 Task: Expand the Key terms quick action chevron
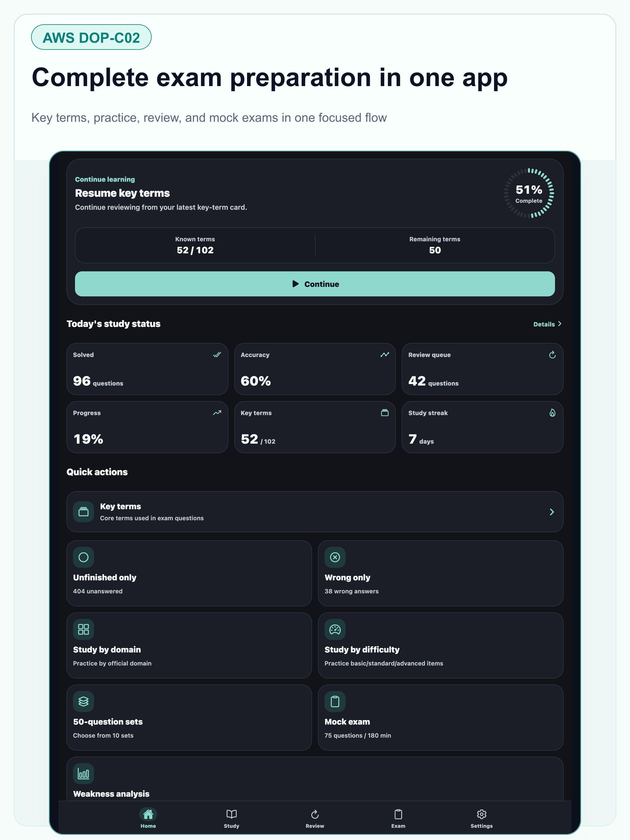coord(552,512)
